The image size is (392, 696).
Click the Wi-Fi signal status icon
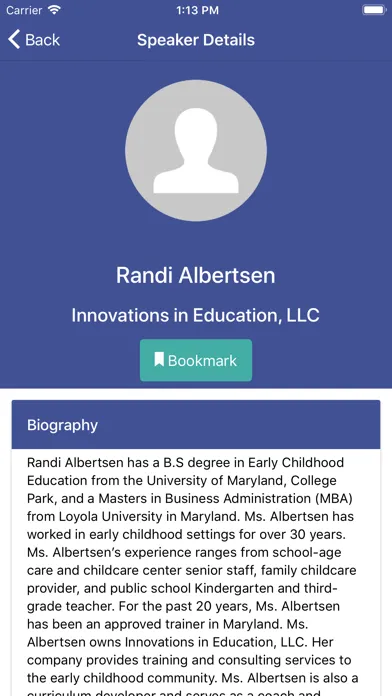(55, 10)
